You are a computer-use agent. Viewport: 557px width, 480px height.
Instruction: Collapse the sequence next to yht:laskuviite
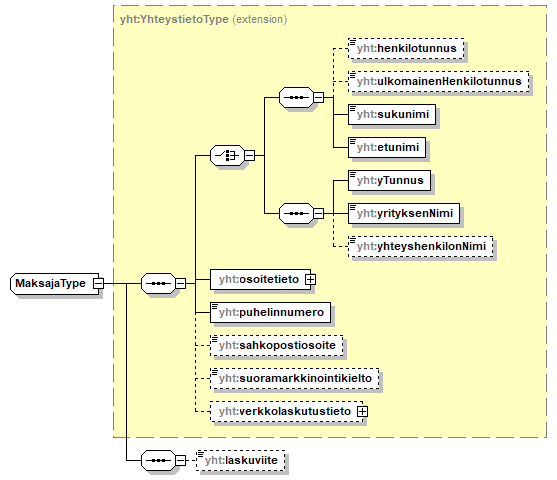click(180, 460)
